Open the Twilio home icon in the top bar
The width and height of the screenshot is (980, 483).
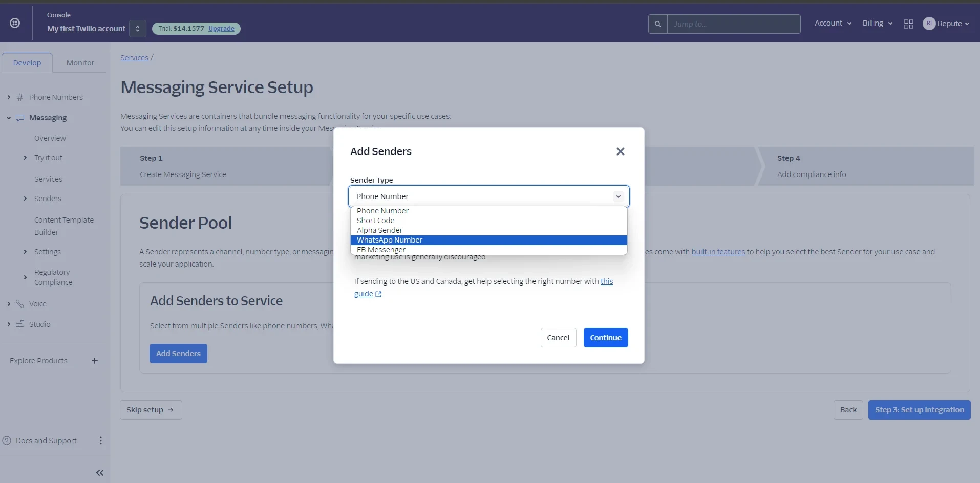[x=15, y=23]
